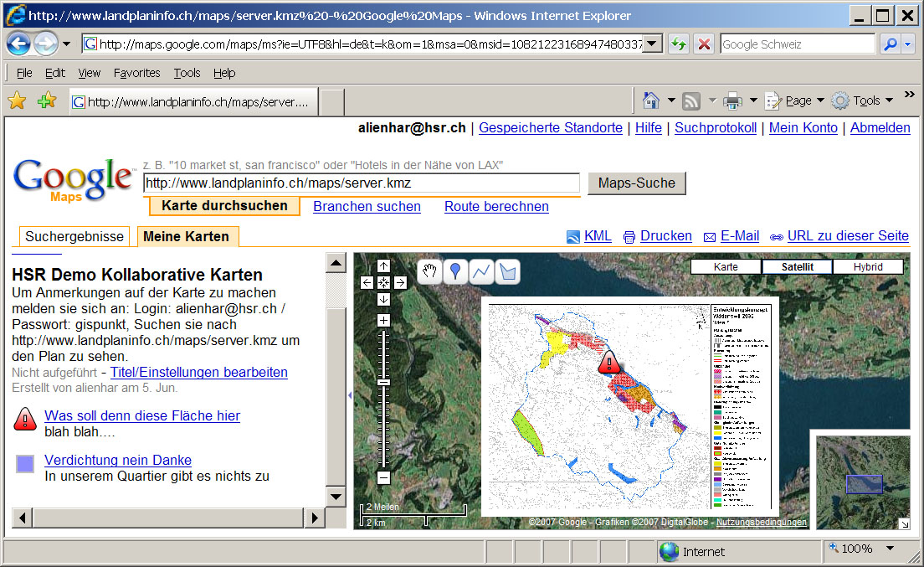Screen dimensions: 924x567
Task: Choose the draw shape polygon tool
Action: 507,271
